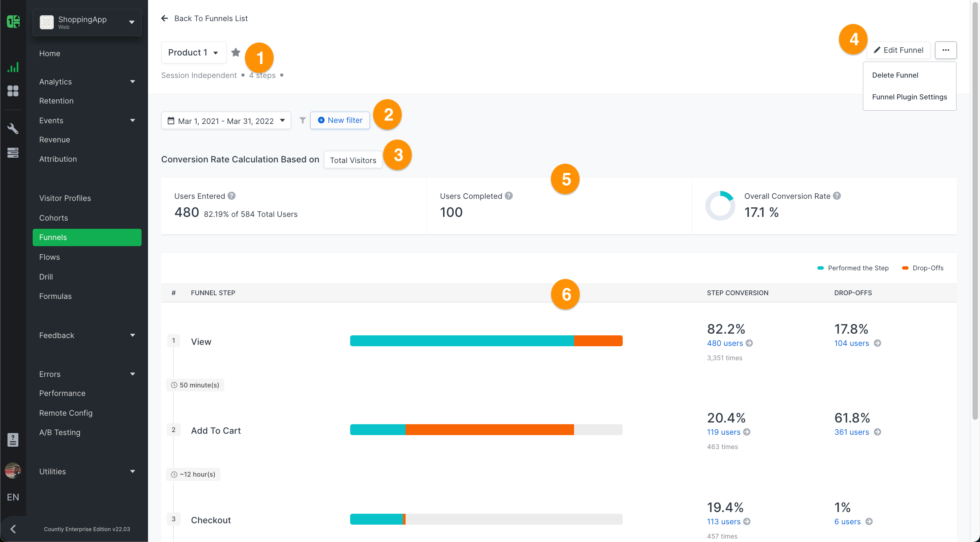
Task: Click the back arrow to funnels list
Action: 164,18
